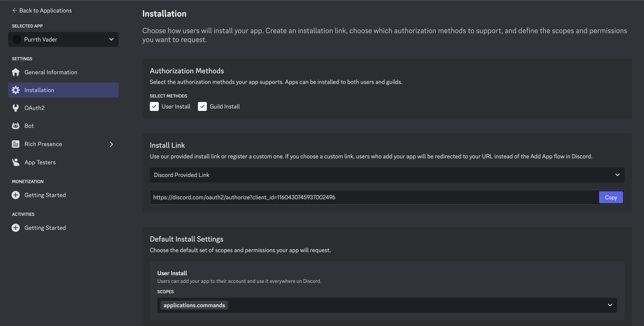Viewport: 644px width, 326px height.
Task: Uncheck the User Install checkbox
Action: click(154, 106)
